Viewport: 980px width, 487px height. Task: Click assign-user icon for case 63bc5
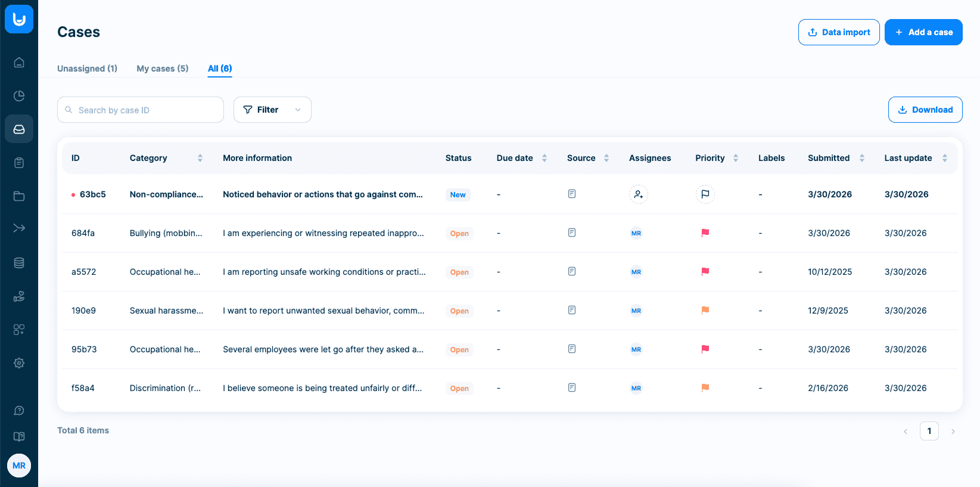pyautogui.click(x=638, y=194)
